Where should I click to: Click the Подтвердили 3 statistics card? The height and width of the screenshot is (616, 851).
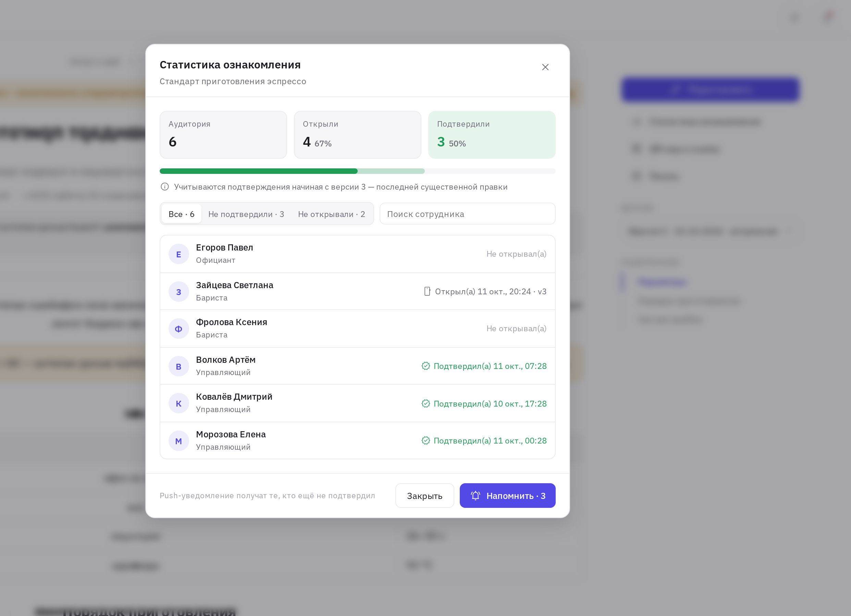click(492, 134)
